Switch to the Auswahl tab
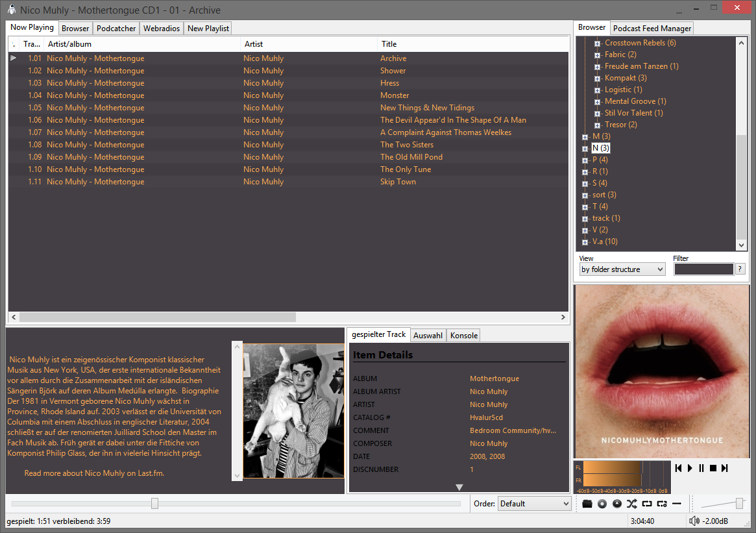Image resolution: width=756 pixels, height=533 pixels. tap(428, 336)
